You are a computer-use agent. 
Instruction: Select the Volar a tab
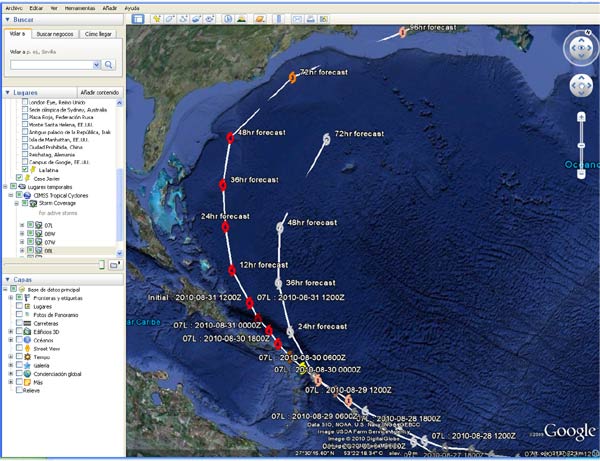tap(17, 34)
